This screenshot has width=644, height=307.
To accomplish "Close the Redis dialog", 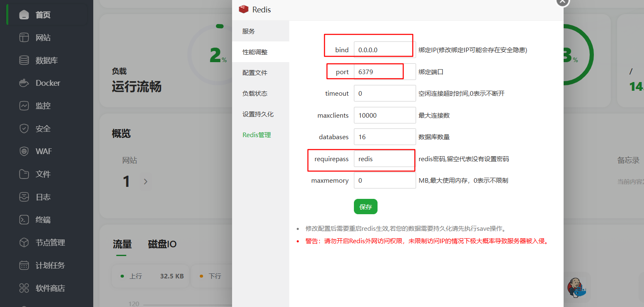I will click(562, 1).
